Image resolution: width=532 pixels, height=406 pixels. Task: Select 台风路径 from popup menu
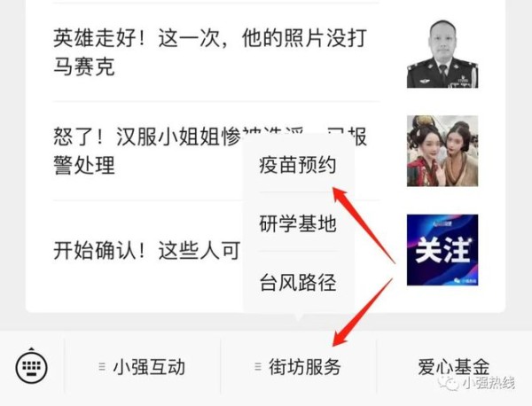[298, 282]
